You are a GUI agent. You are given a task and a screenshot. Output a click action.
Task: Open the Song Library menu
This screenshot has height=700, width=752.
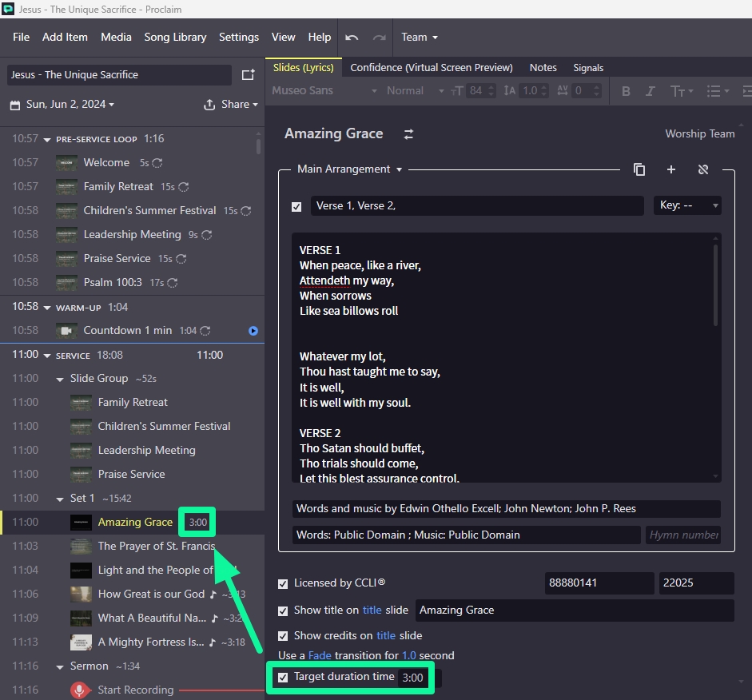175,38
